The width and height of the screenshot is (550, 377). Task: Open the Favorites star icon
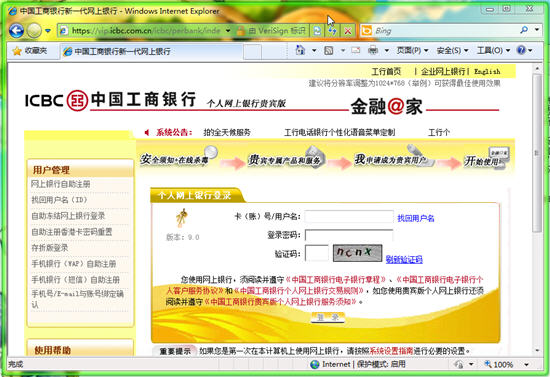[x=17, y=51]
